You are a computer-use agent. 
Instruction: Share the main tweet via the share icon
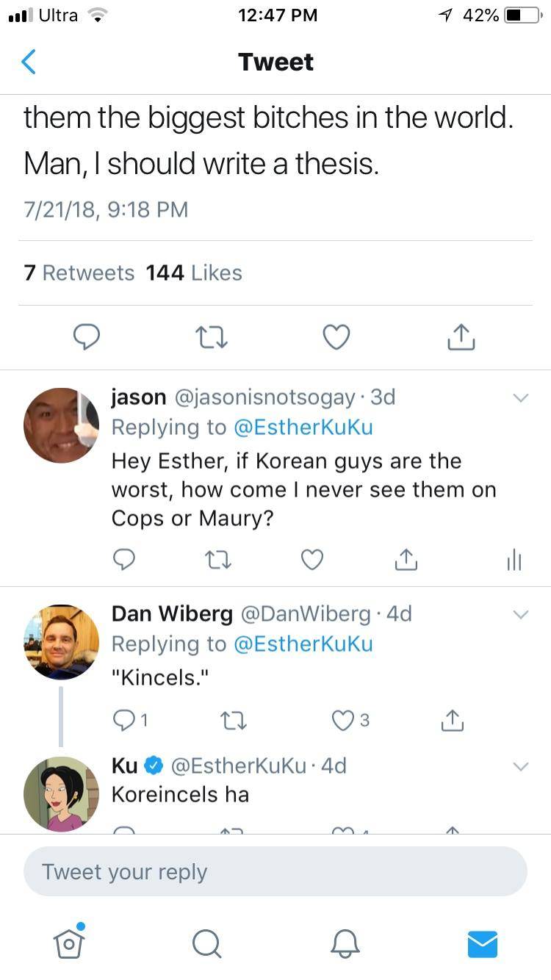(x=461, y=336)
